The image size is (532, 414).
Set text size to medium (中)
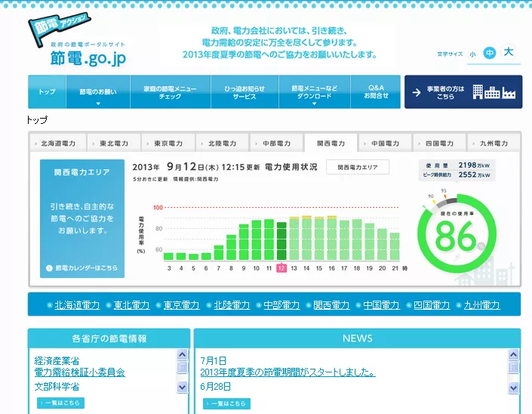click(x=489, y=53)
